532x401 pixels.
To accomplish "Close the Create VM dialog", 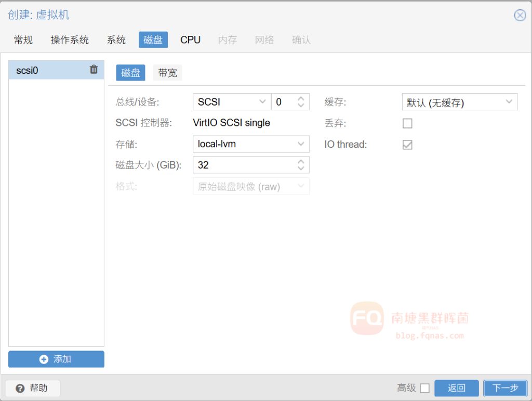I will [x=520, y=15].
